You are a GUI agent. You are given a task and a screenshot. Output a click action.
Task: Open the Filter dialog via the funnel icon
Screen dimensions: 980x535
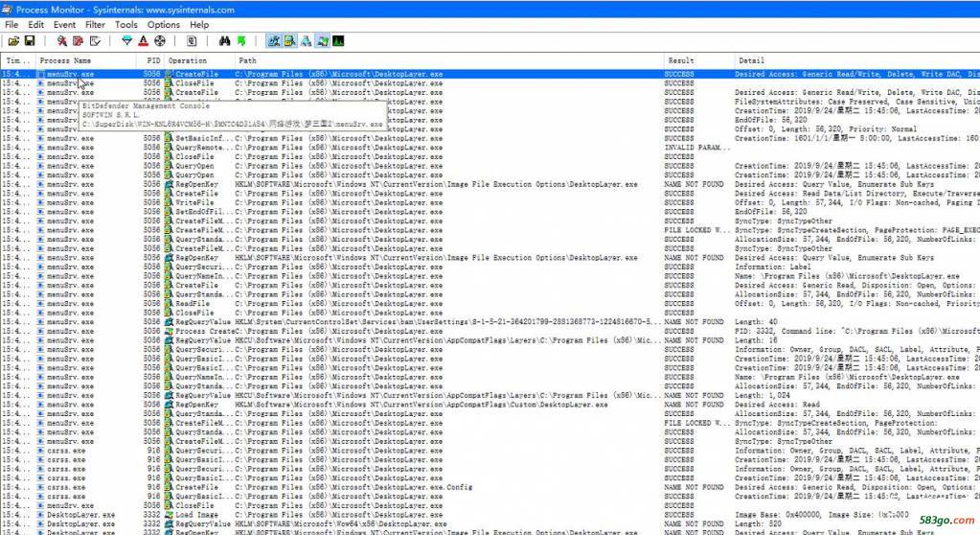(126, 41)
